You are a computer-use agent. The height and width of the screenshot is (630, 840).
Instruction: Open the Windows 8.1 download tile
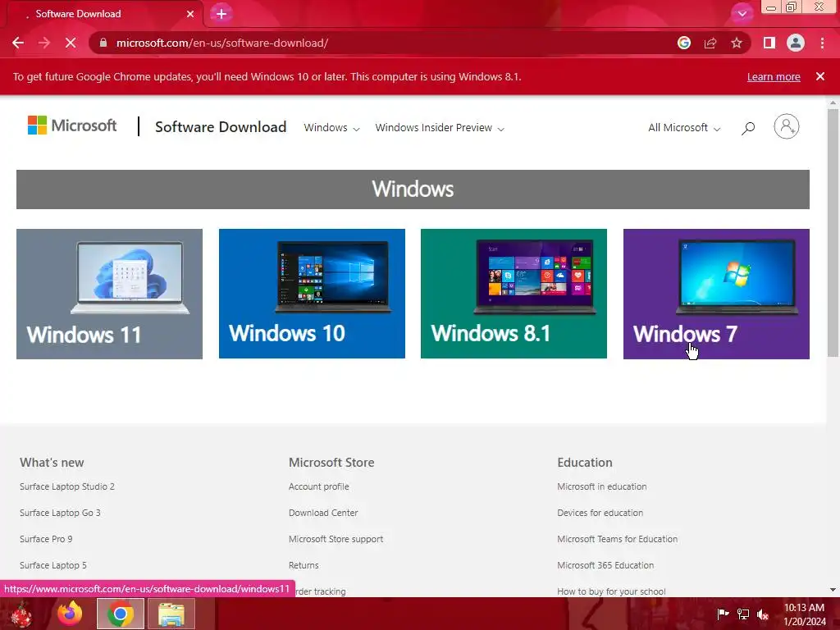click(x=514, y=294)
